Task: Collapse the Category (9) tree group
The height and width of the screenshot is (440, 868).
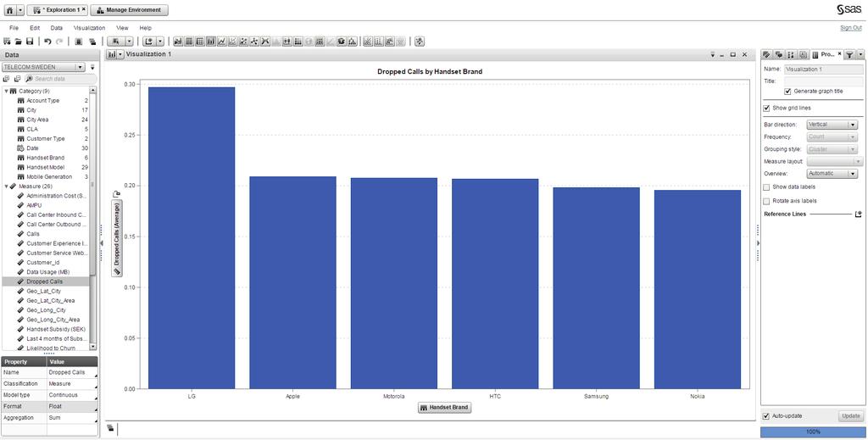Action: pos(6,91)
